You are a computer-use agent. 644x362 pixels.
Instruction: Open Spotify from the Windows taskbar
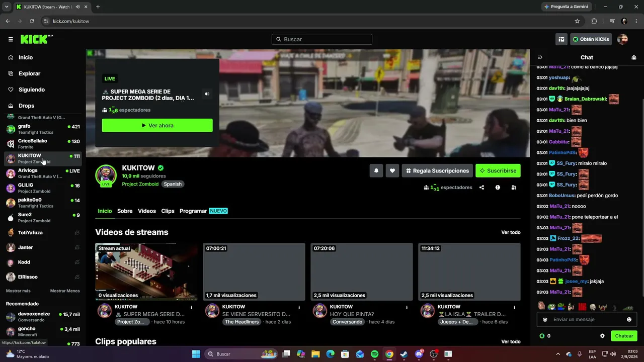(374, 354)
